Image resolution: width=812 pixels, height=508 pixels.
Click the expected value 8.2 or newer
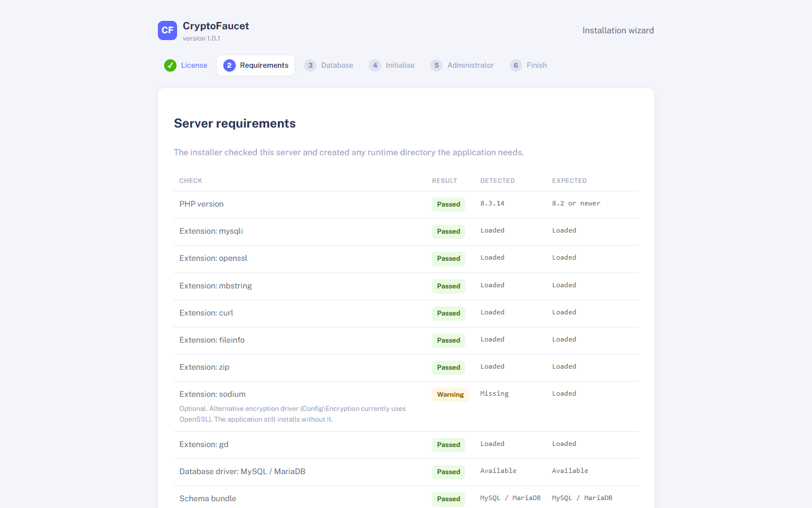pos(576,203)
